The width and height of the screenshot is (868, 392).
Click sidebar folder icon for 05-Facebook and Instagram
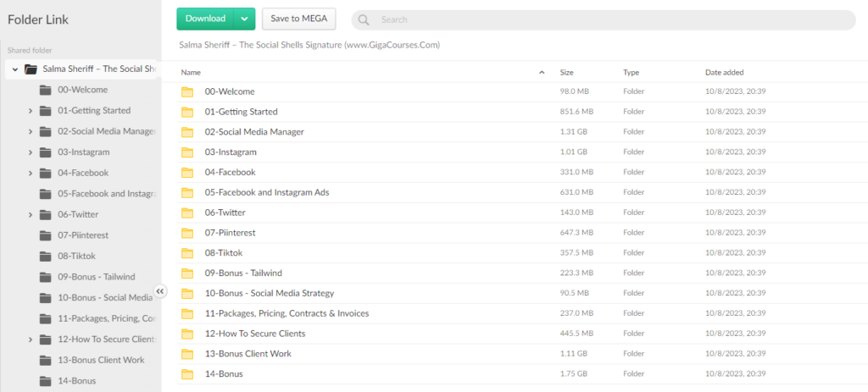point(46,194)
